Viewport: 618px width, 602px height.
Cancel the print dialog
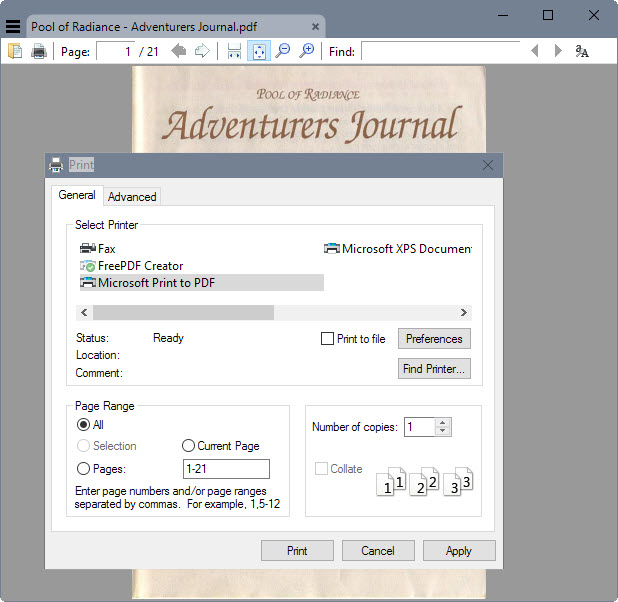pos(378,550)
